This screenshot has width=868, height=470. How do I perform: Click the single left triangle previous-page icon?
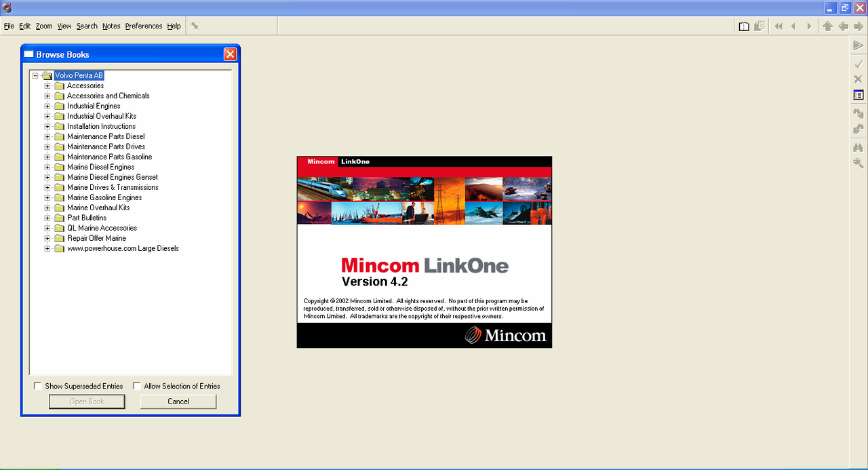pos(793,26)
